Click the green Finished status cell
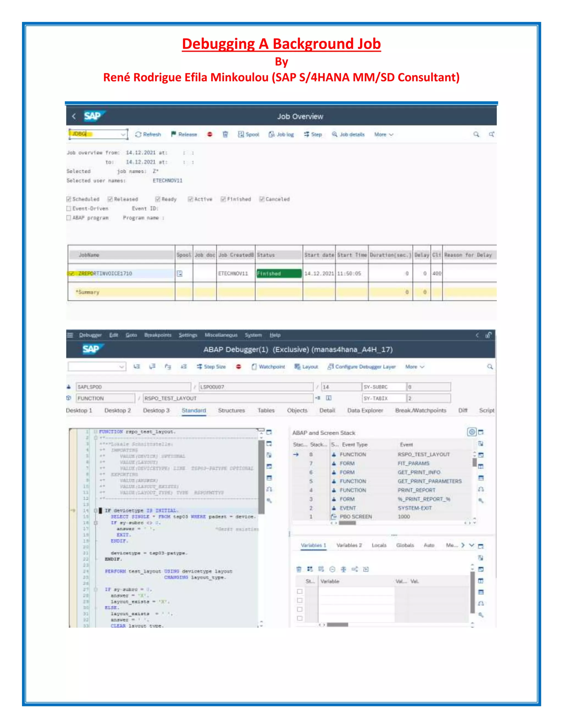This screenshot has height=728, width=563. 279,273
